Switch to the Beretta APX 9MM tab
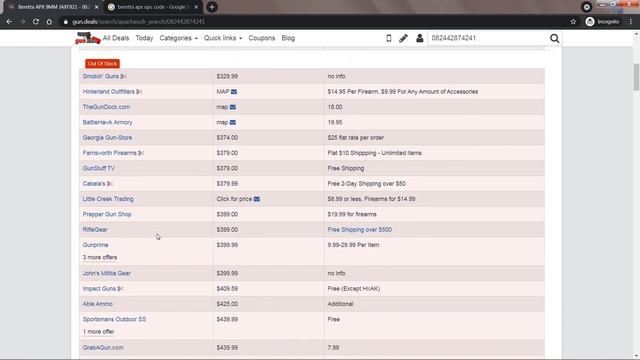This screenshot has height=360, width=640. [x=53, y=7]
